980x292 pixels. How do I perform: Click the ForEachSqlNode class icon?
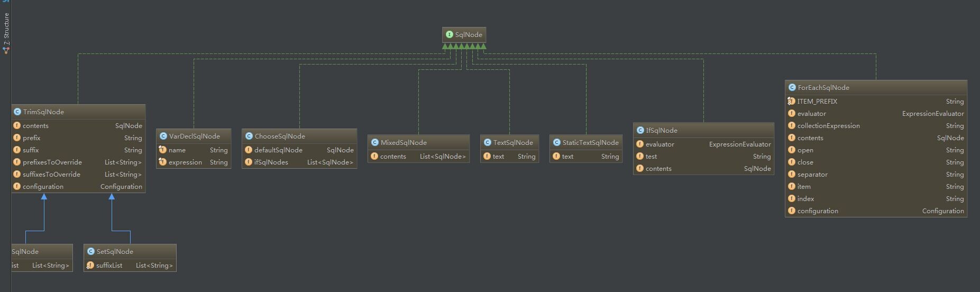coord(792,88)
